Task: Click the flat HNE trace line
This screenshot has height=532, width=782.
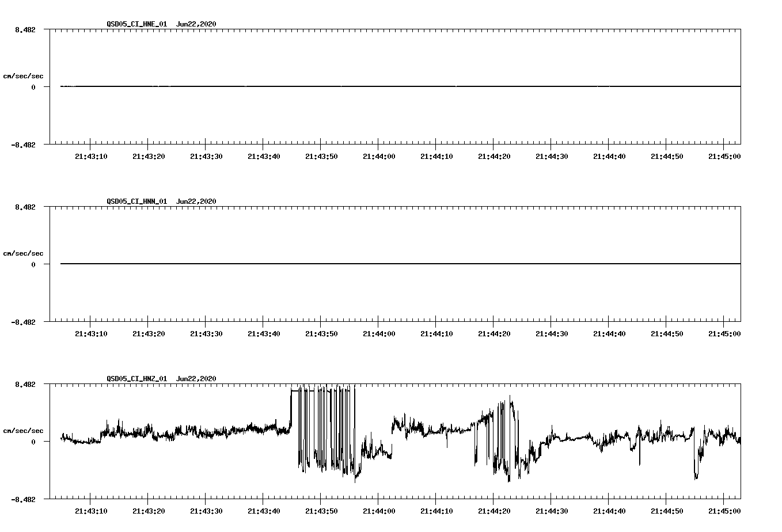Action: pyautogui.click(x=400, y=86)
